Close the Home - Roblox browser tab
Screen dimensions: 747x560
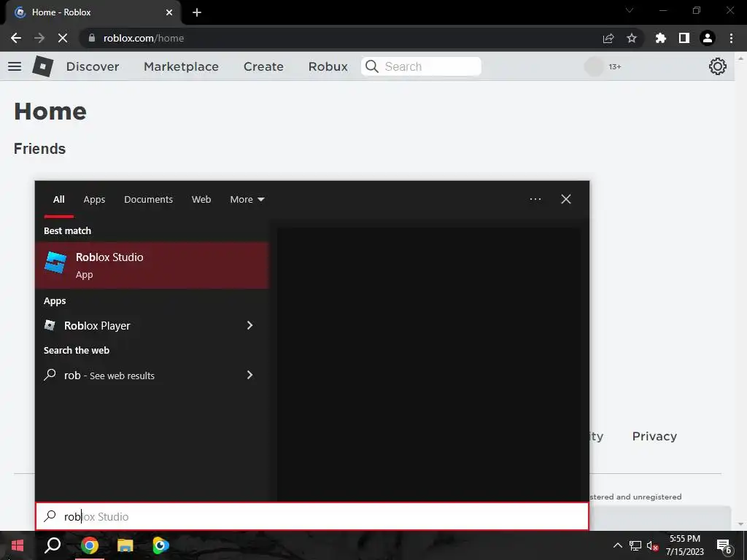pos(169,12)
